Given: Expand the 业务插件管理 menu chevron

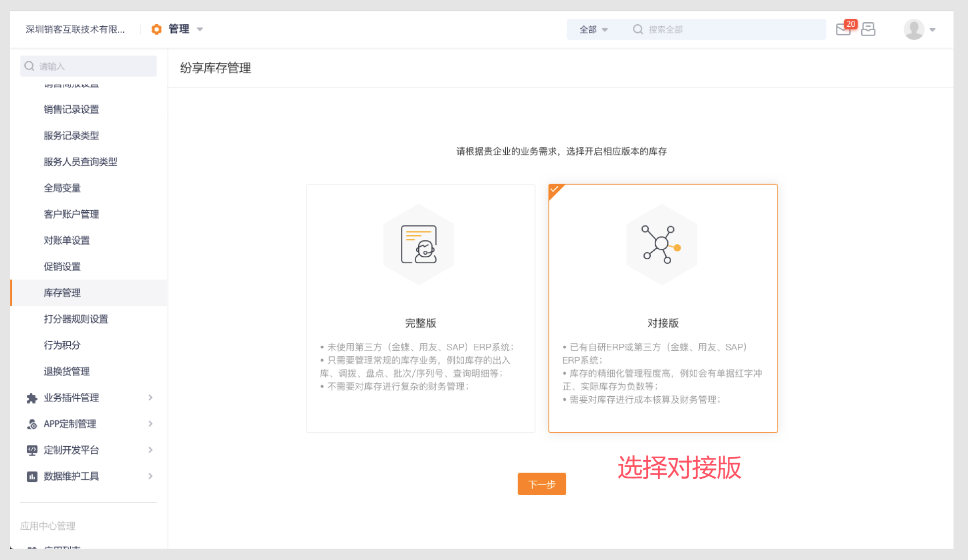Looking at the screenshot, I should [150, 398].
